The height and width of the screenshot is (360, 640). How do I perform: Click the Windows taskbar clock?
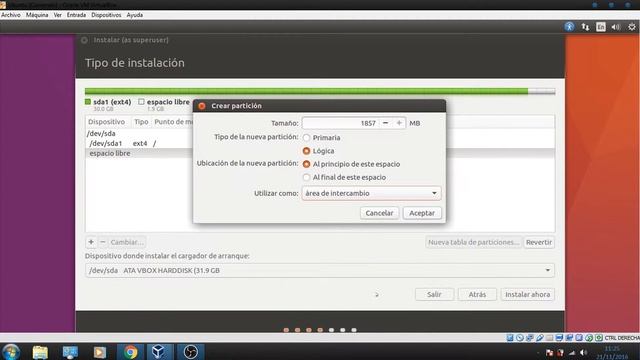pyautogui.click(x=611, y=352)
